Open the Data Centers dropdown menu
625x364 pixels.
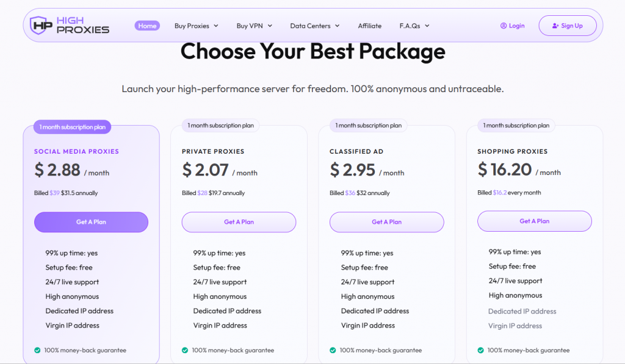[x=315, y=26]
